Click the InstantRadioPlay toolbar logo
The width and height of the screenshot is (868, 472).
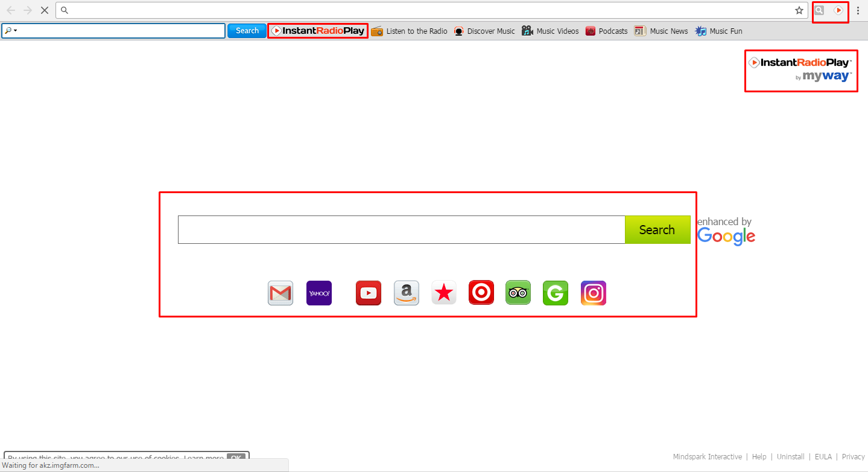(x=318, y=31)
